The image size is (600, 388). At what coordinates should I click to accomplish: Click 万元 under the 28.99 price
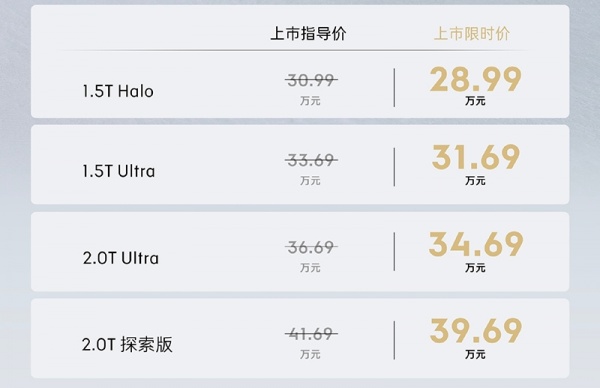475,101
